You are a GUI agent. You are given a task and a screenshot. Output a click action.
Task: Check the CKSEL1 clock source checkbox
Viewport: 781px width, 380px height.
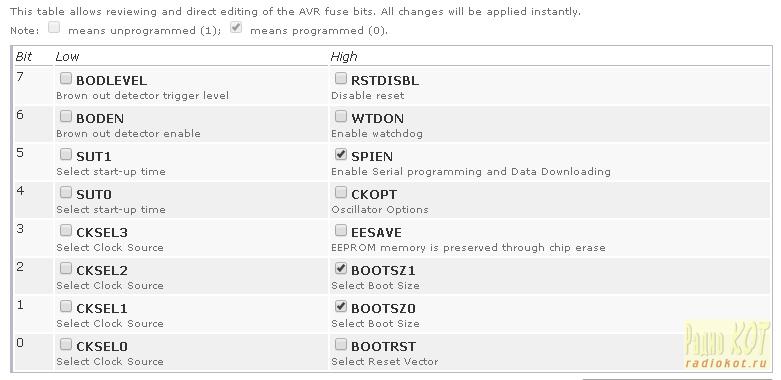[x=66, y=306]
